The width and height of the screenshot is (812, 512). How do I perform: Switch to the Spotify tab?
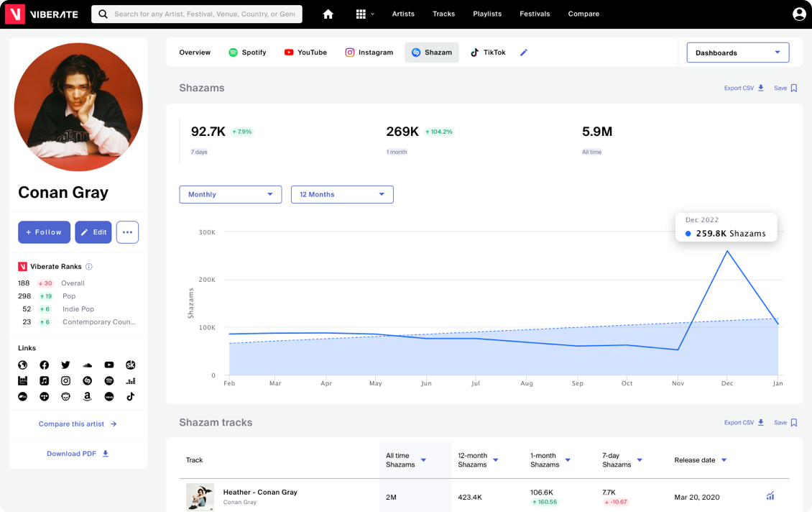247,52
